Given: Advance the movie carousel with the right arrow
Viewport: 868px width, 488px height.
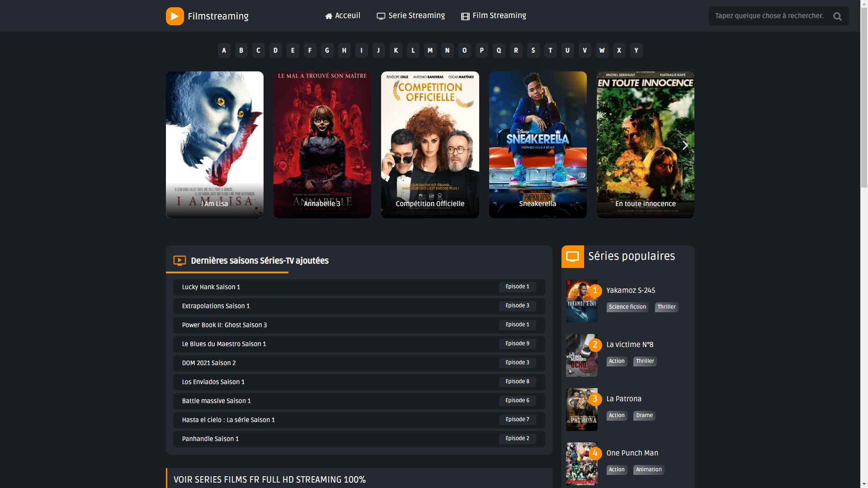Looking at the screenshot, I should 685,145.
